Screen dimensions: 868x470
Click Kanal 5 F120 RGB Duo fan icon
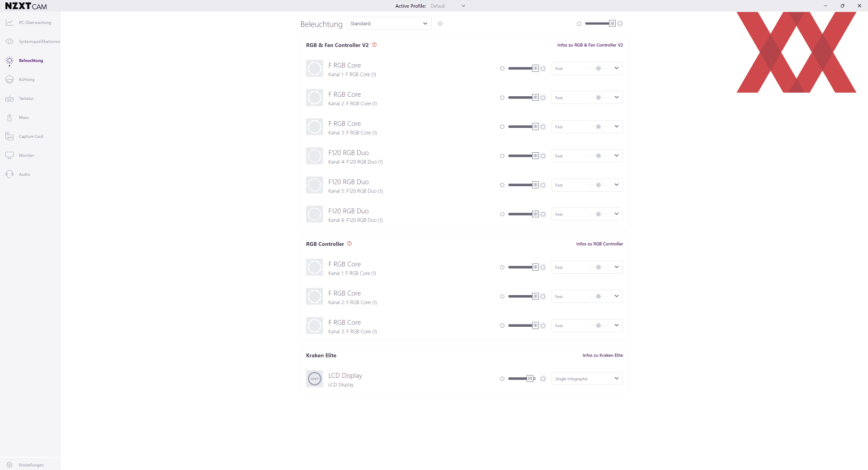click(x=315, y=185)
